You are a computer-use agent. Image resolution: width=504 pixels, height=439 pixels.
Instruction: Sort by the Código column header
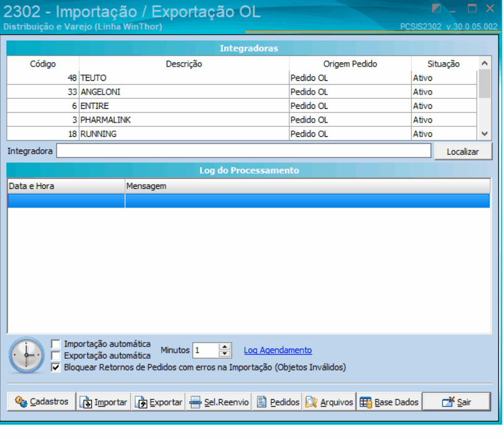tap(43, 64)
